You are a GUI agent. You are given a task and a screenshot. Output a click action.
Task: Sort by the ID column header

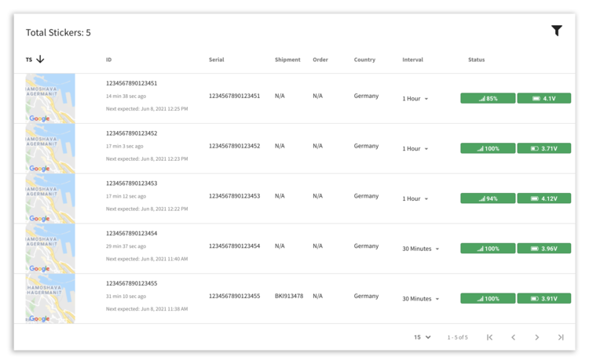point(108,60)
